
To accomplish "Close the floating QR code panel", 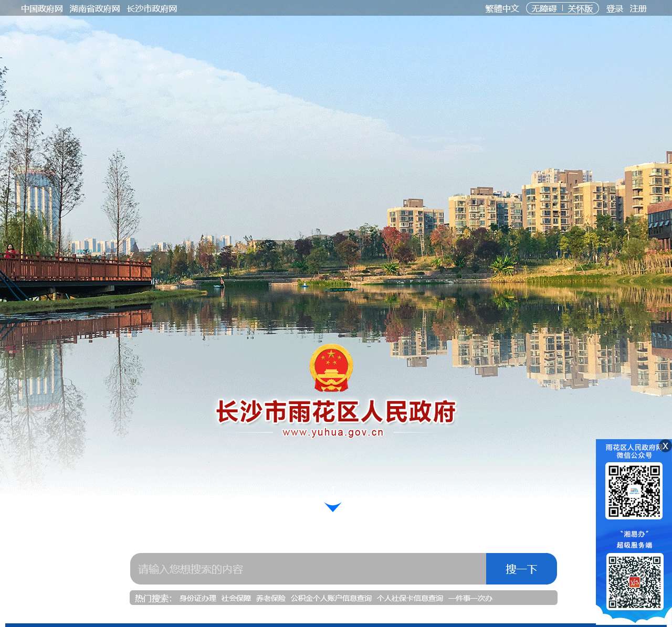I will 666,446.
